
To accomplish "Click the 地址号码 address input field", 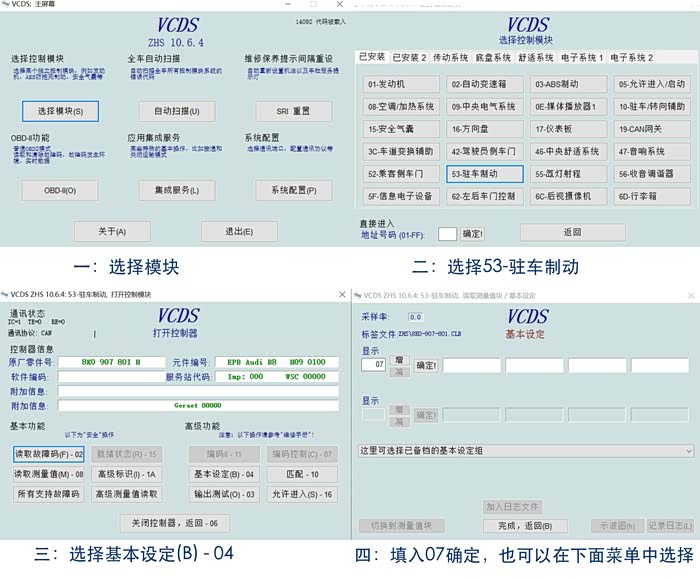I will (446, 233).
